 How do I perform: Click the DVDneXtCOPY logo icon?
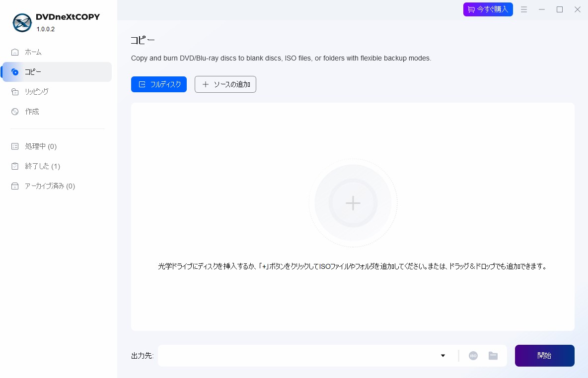[x=22, y=23]
